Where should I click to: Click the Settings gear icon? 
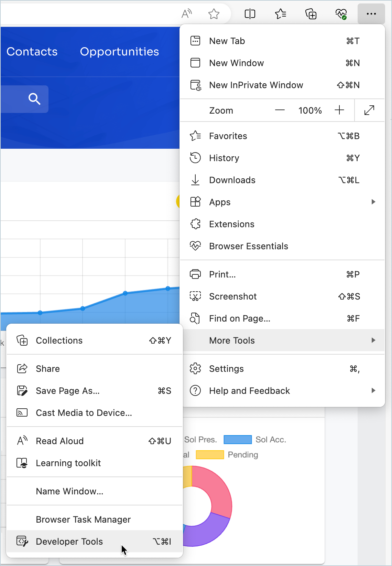195,368
